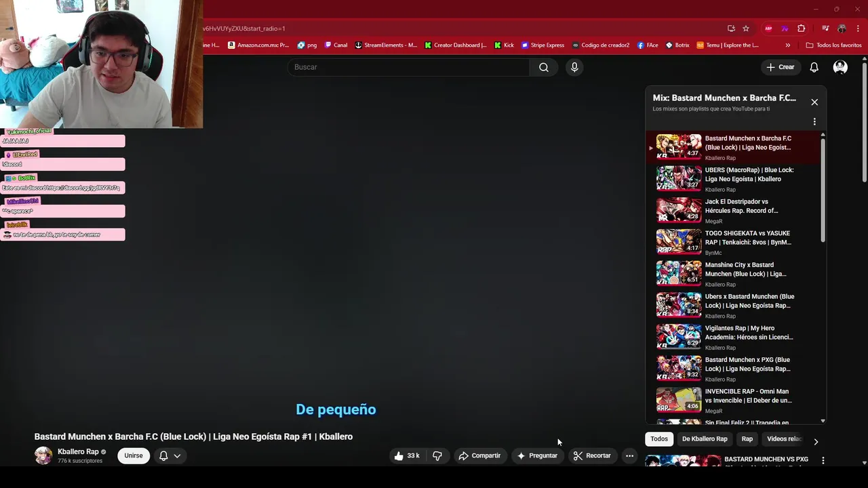Image resolution: width=868 pixels, height=488 pixels.
Task: Open Kballero Rap channel avatar
Action: [43, 455]
